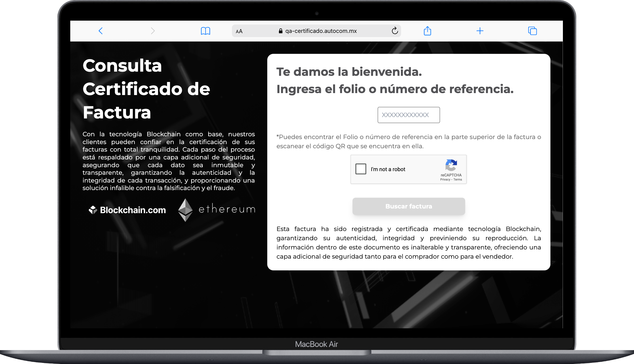
Task: Click the folio reference input field
Action: 409,115
